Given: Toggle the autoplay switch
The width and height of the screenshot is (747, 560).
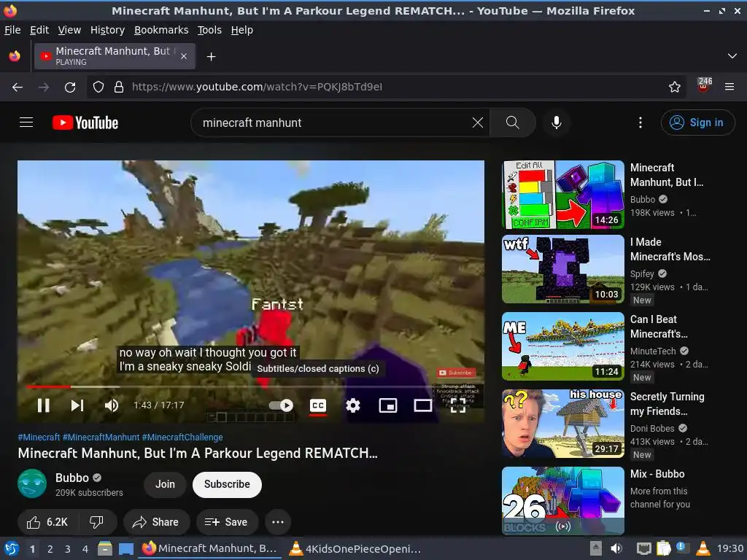Looking at the screenshot, I should [281, 405].
